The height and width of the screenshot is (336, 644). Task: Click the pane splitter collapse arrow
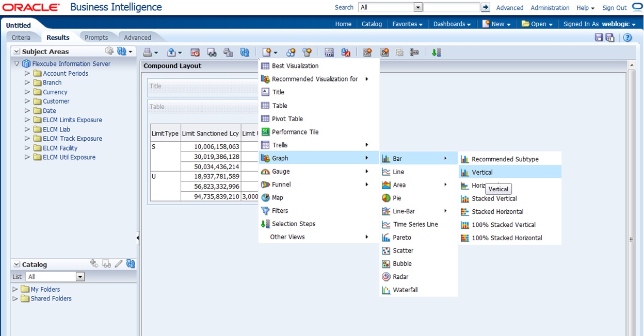138,238
